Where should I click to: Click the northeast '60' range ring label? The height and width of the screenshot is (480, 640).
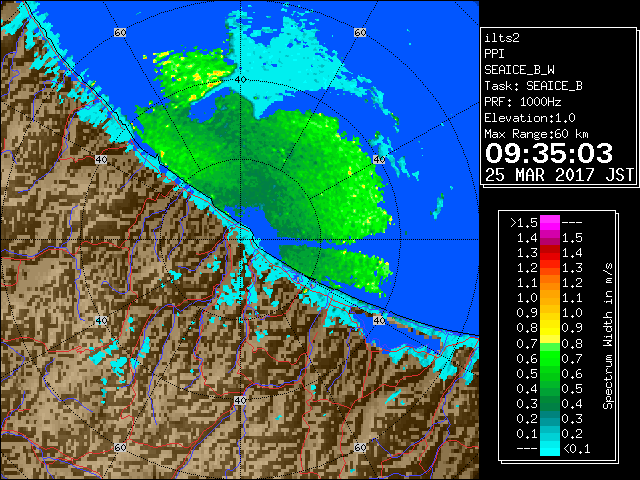(x=360, y=33)
